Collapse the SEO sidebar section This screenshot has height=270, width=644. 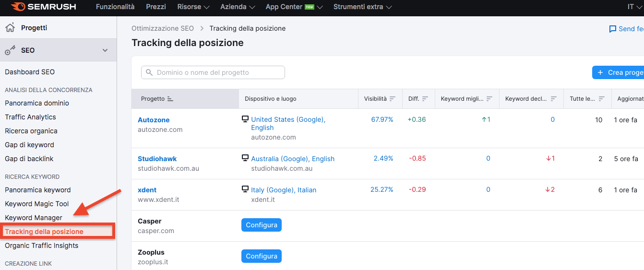click(105, 50)
